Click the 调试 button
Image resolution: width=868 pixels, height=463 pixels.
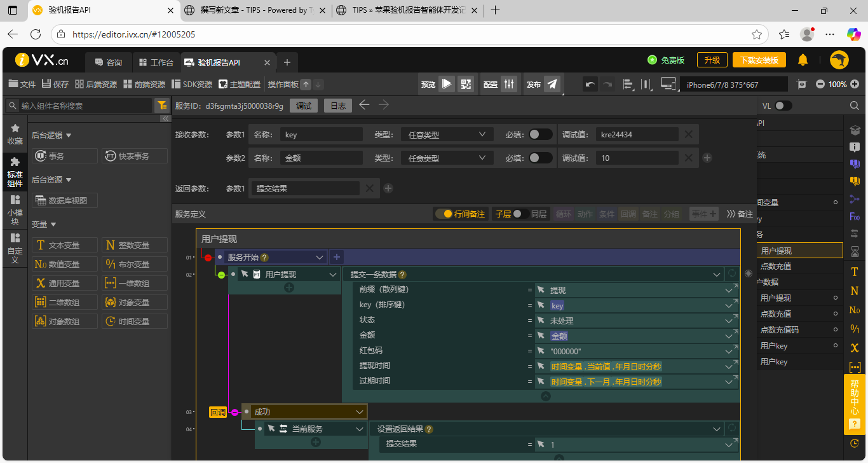coord(304,106)
